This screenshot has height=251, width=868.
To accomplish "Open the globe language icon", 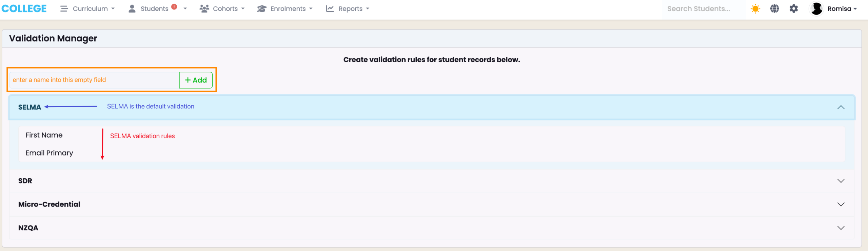I will (x=774, y=8).
